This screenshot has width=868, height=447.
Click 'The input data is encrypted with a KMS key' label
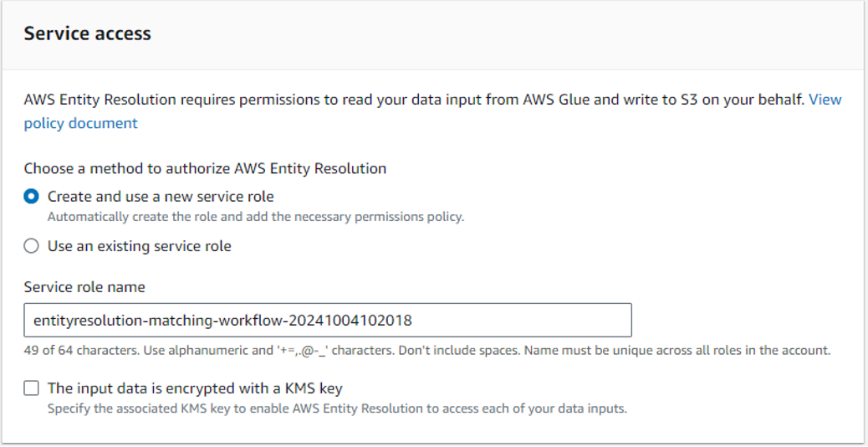[x=195, y=388]
